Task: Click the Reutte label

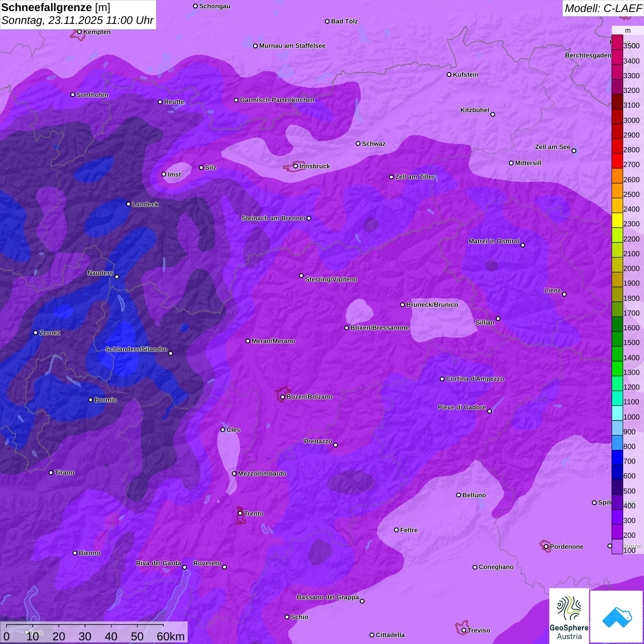Action: (174, 102)
